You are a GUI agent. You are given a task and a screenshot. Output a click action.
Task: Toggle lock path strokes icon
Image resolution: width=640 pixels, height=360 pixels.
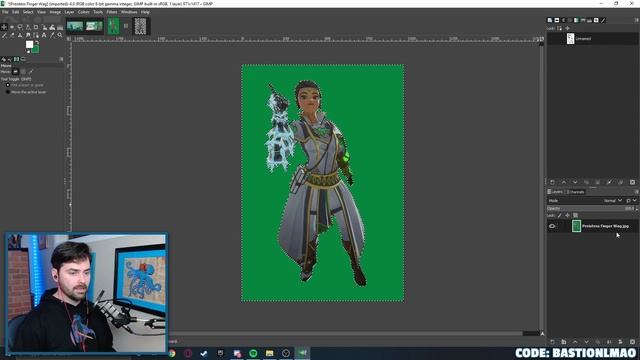(560, 28)
